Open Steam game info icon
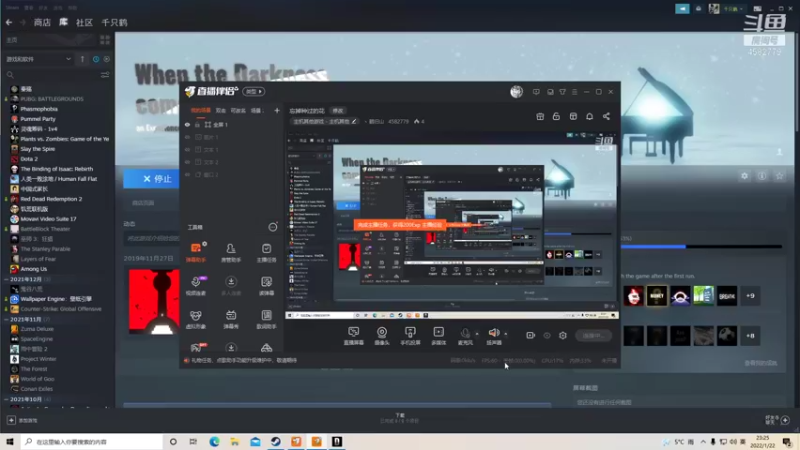 [x=762, y=176]
